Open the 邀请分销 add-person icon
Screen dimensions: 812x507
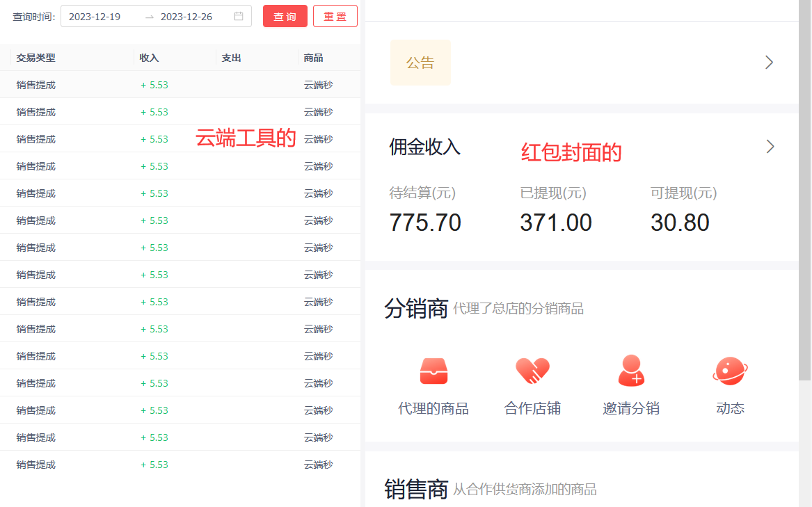631,371
